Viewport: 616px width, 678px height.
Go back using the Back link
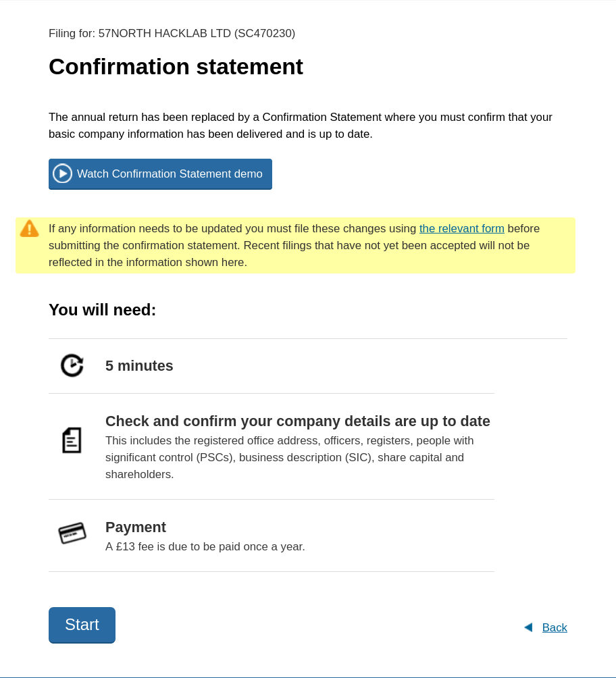tap(555, 627)
